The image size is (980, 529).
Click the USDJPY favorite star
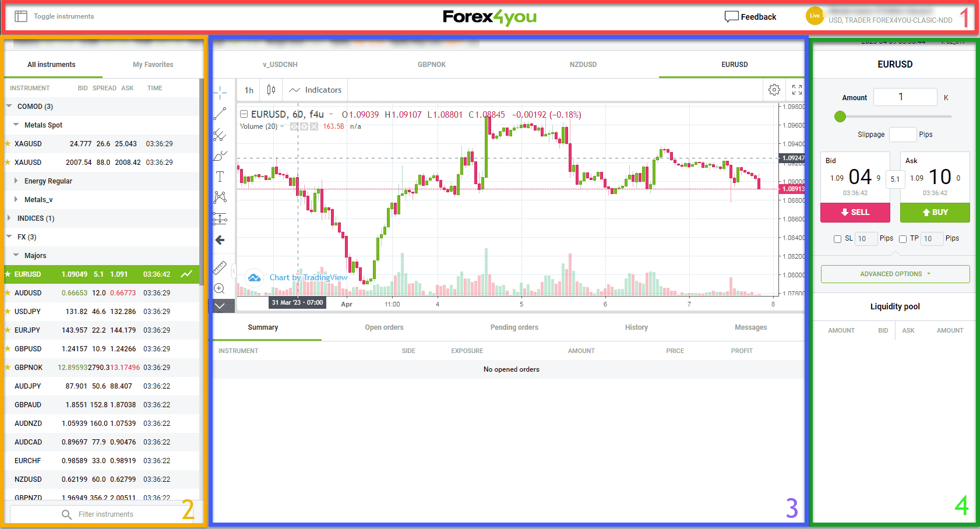[8, 311]
